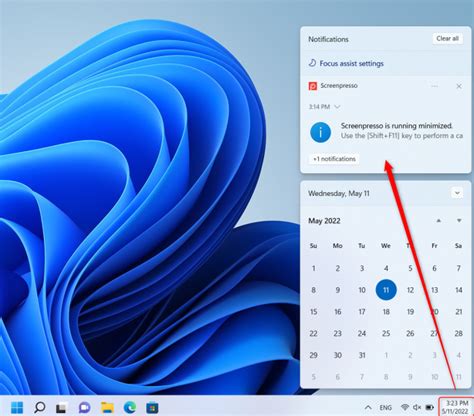Open ENG language input switcher
Screen dimensions: 474x416
pos(386,407)
